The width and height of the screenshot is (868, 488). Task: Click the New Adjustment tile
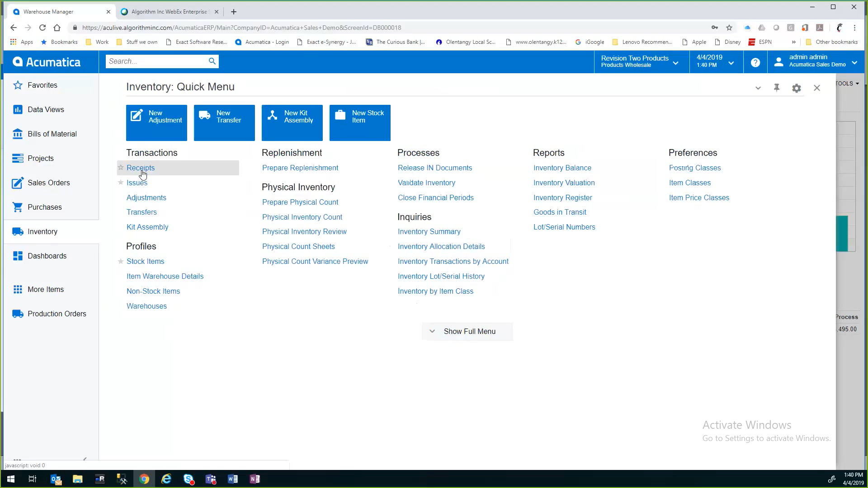[x=156, y=122]
